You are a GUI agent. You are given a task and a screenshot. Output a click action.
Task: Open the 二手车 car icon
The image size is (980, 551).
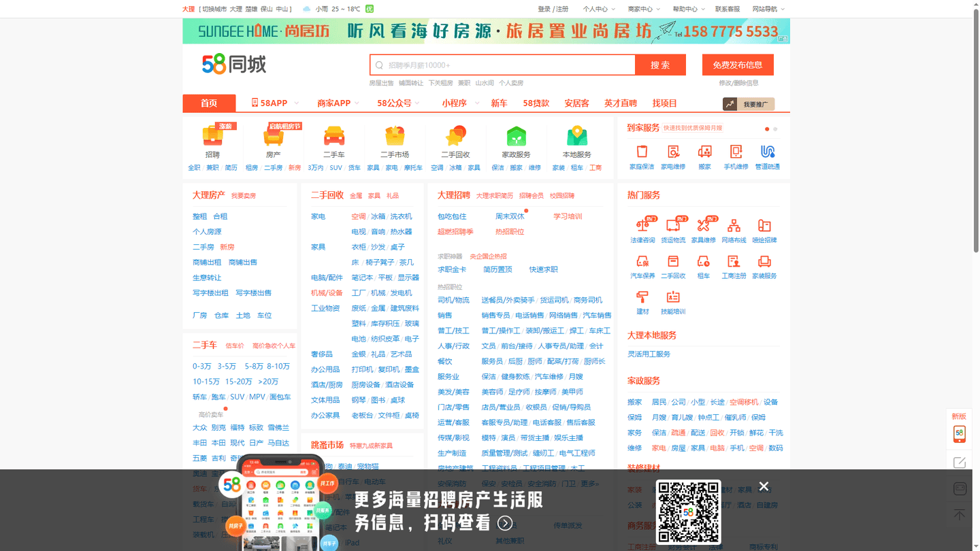[x=334, y=136]
